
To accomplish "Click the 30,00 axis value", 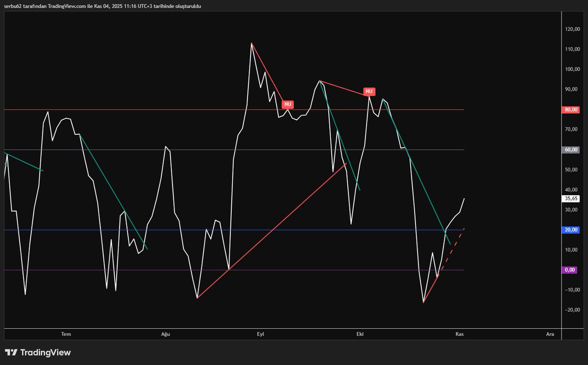I will pos(572,209).
